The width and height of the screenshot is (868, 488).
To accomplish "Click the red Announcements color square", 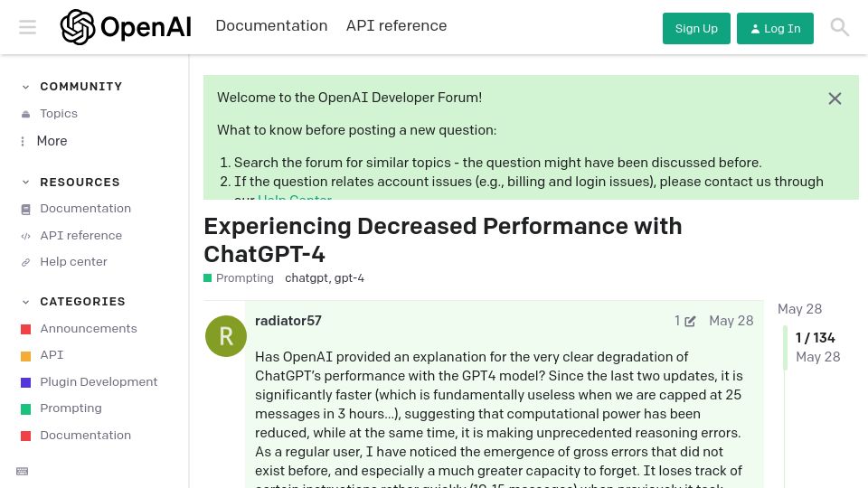I will tap(25, 330).
